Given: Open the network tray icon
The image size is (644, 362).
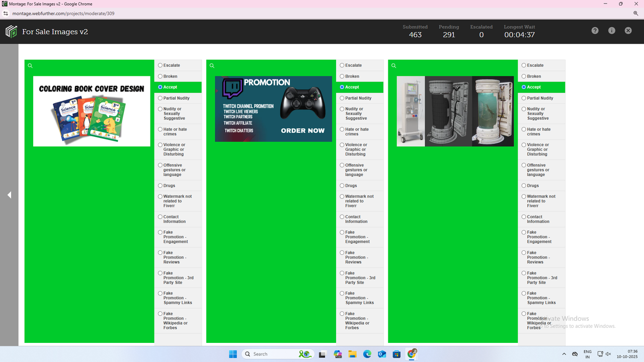Looking at the screenshot, I should click(600, 354).
